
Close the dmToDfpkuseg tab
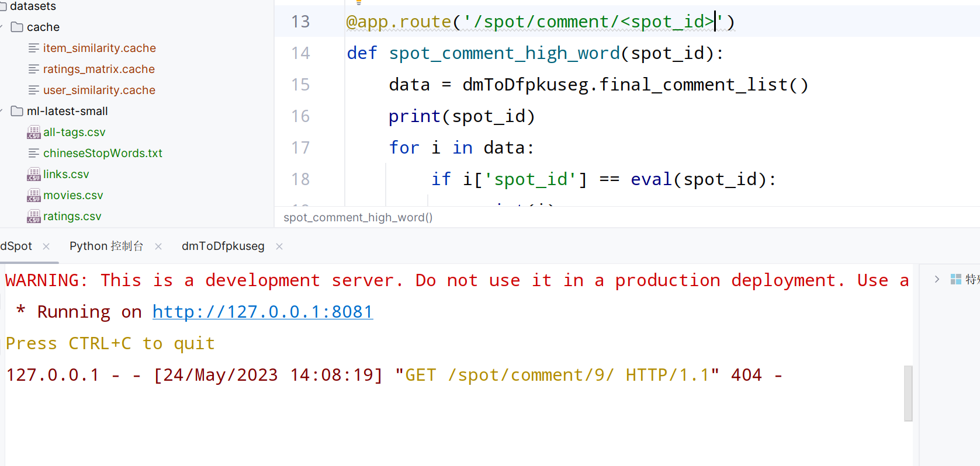[x=279, y=246]
